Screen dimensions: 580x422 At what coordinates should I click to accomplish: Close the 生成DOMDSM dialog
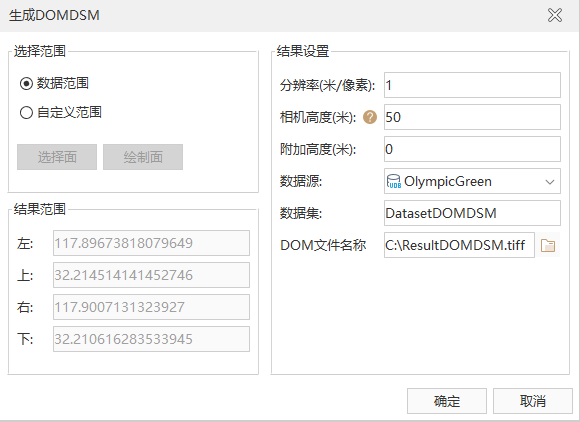pyautogui.click(x=555, y=16)
